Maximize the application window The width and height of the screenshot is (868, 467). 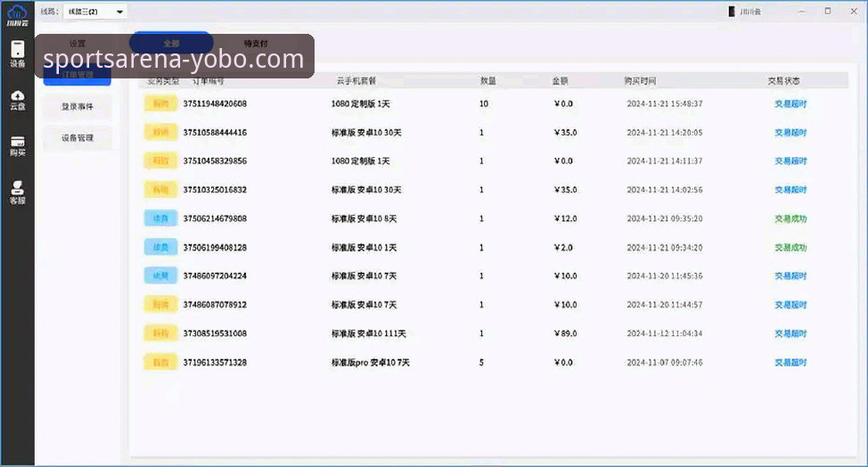point(827,12)
